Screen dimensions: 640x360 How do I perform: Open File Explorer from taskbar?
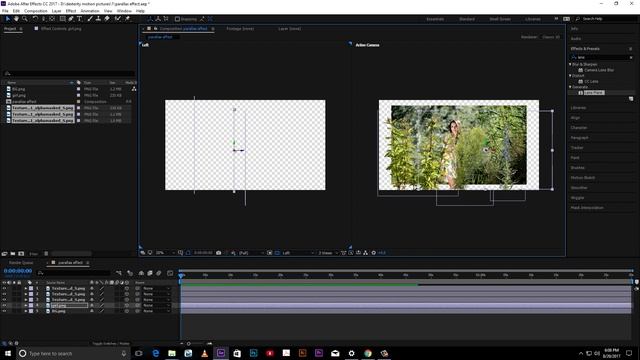coord(172,353)
